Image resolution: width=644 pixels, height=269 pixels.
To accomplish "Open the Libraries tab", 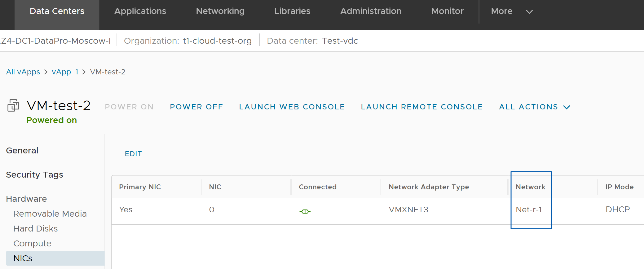I will pyautogui.click(x=292, y=11).
